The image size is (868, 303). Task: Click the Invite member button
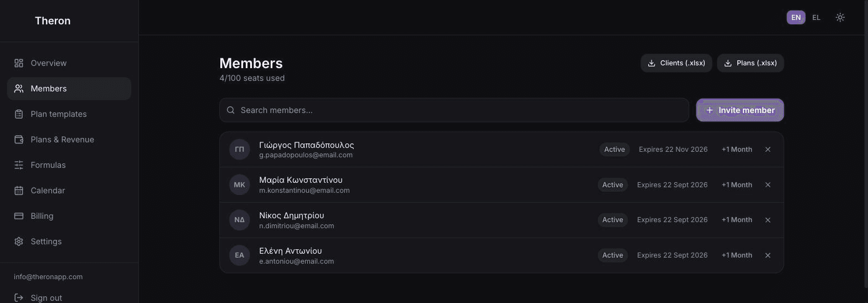(x=740, y=110)
